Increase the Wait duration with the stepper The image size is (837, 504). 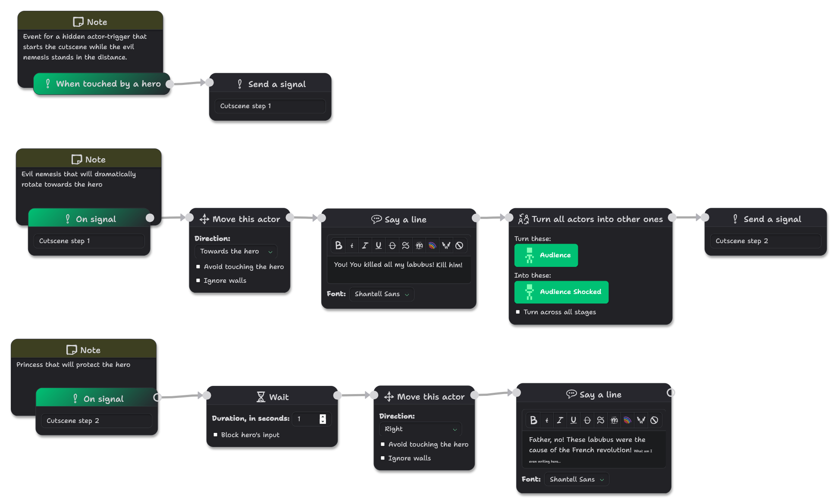tap(323, 416)
